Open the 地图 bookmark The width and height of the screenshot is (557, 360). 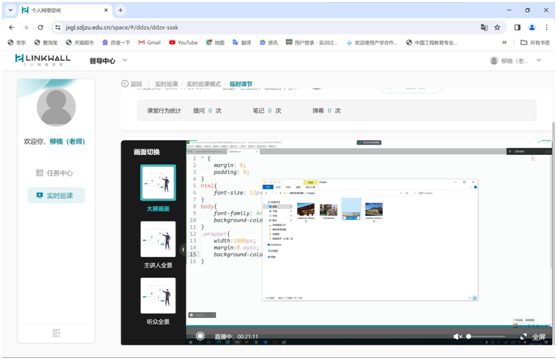[215, 42]
